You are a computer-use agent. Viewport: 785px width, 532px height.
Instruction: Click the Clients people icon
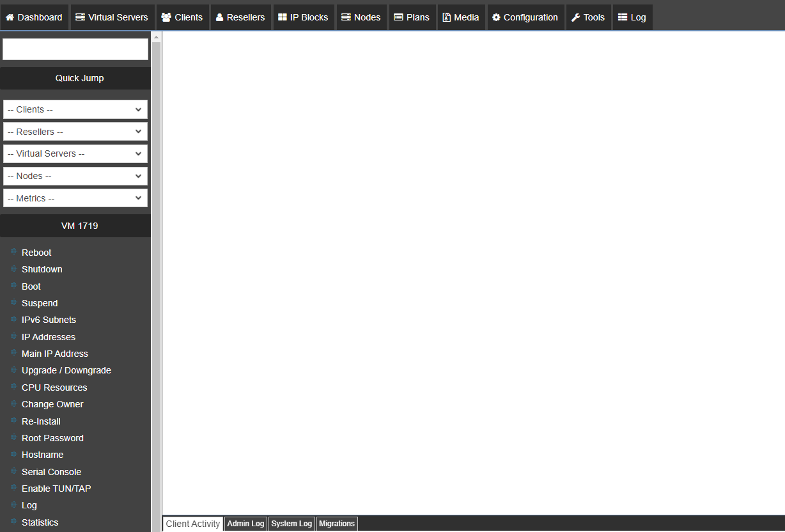(166, 17)
